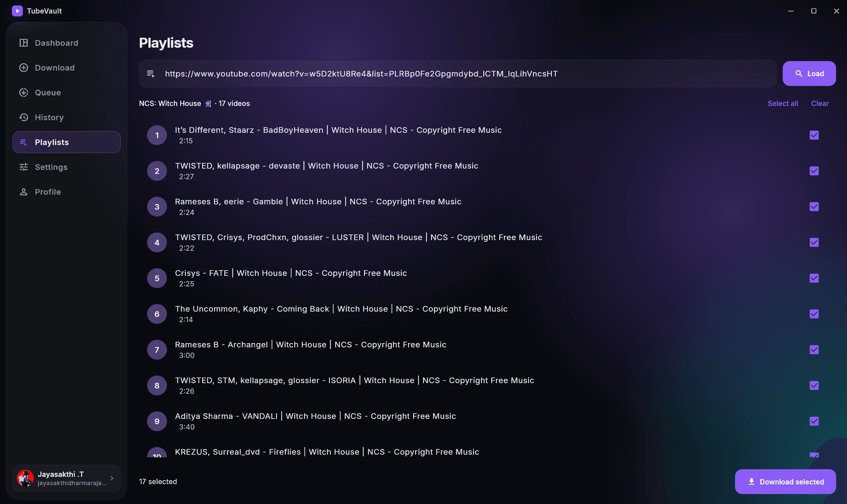Uncheck LUSTER video checkbox
Viewport: 847px width, 504px height.
[814, 242]
